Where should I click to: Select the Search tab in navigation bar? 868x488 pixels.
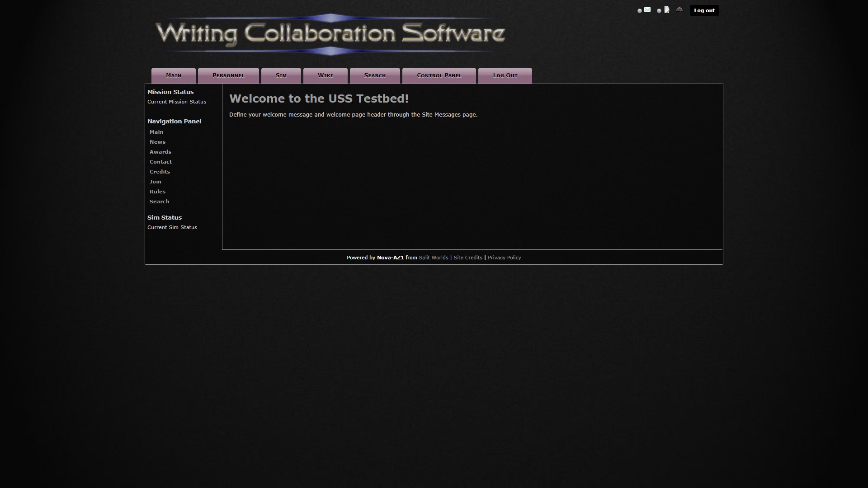375,75
